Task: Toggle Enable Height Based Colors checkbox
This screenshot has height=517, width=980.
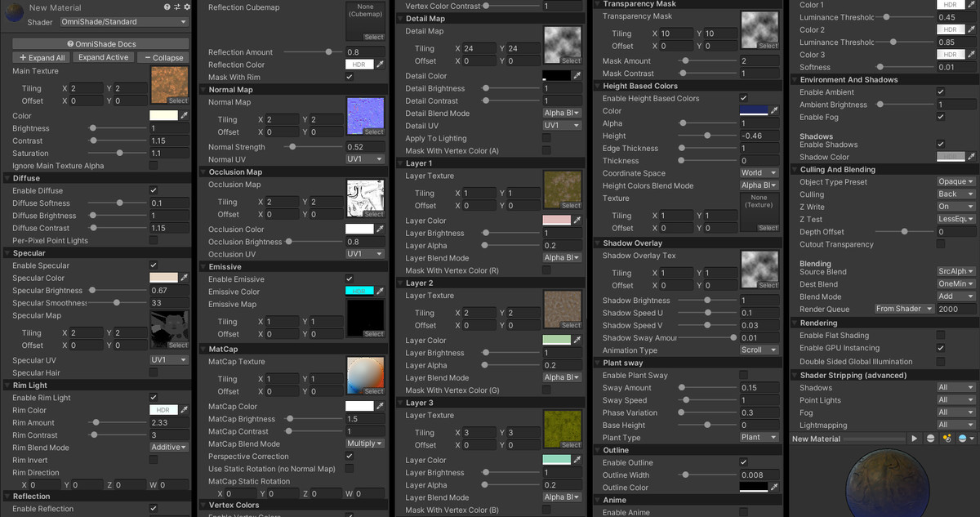Action: click(743, 98)
